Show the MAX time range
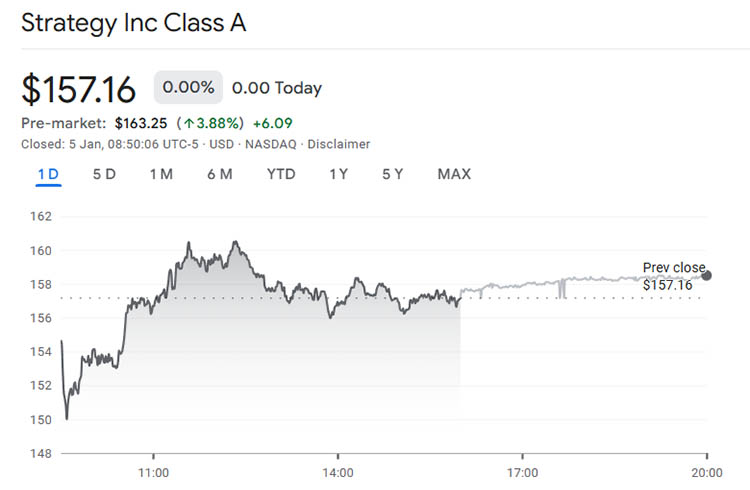The image size is (750, 490). pos(454,174)
